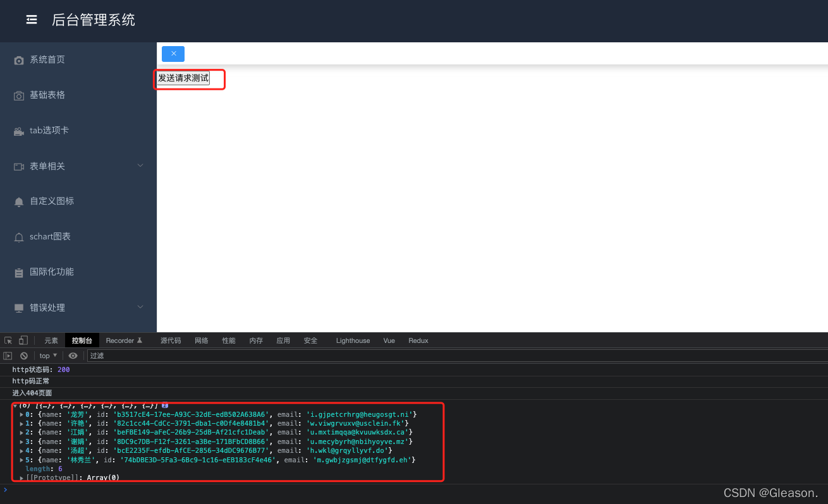
Task: Expand the 错误处理 submenu arrow
Action: [140, 307]
